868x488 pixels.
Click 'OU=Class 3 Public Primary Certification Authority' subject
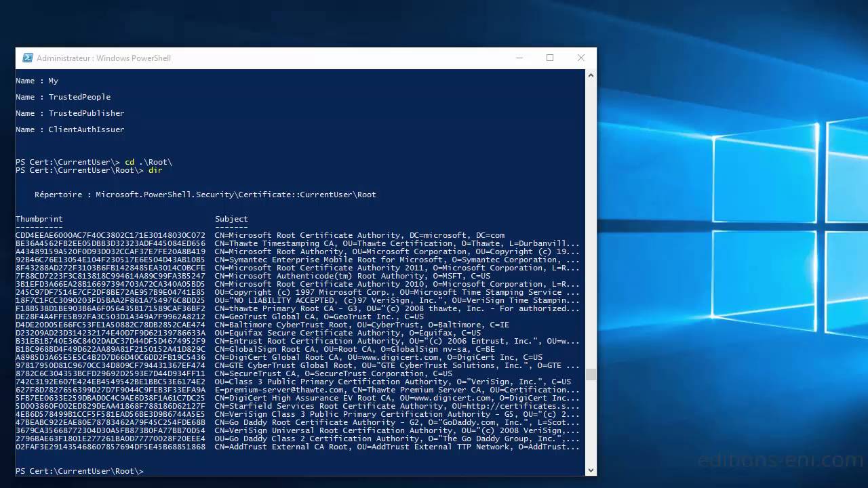pos(393,382)
